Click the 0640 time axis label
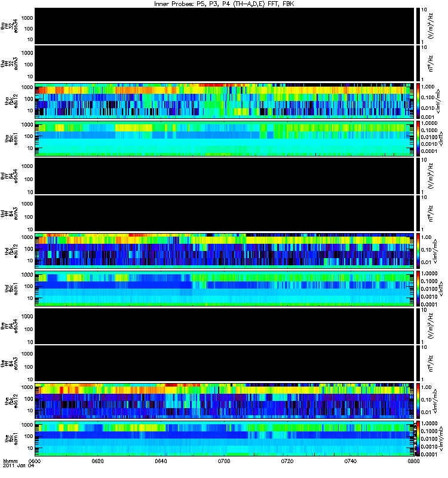Screen dimensions: 448x478 point(161,461)
